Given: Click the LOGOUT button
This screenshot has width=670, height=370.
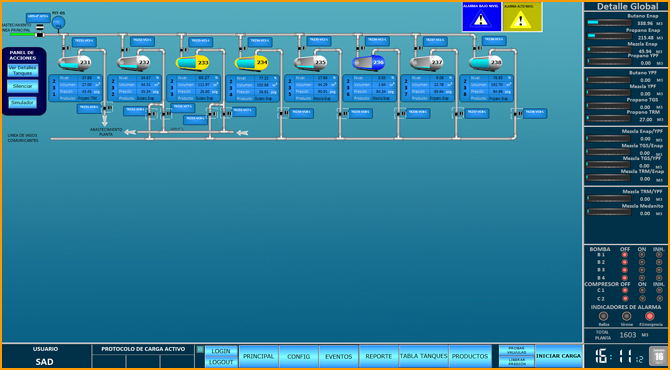Looking at the screenshot, I should pos(221,362).
